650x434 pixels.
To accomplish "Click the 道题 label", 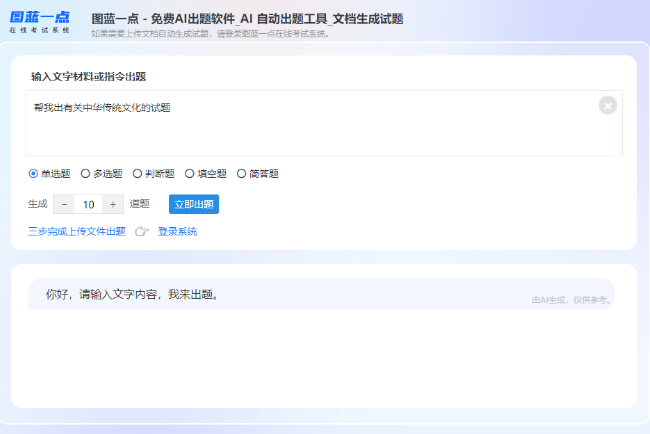I will (139, 204).
